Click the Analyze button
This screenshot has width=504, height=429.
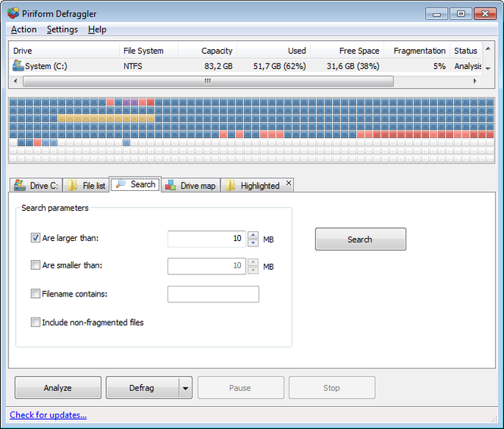58,388
